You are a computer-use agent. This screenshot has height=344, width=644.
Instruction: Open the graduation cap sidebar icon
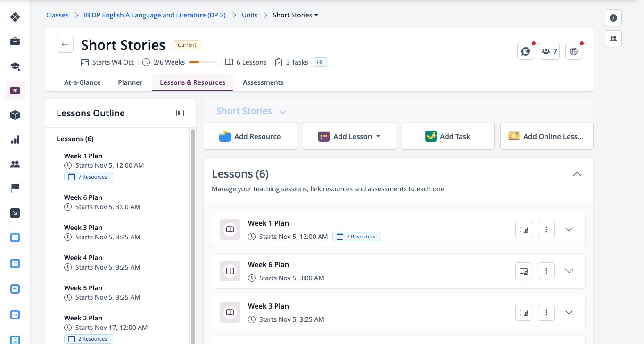point(15,66)
